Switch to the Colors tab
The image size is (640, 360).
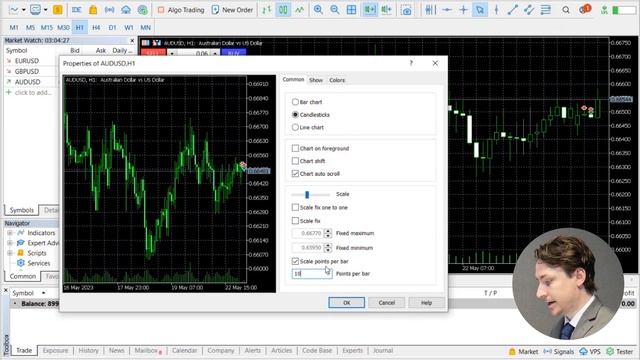tap(337, 80)
